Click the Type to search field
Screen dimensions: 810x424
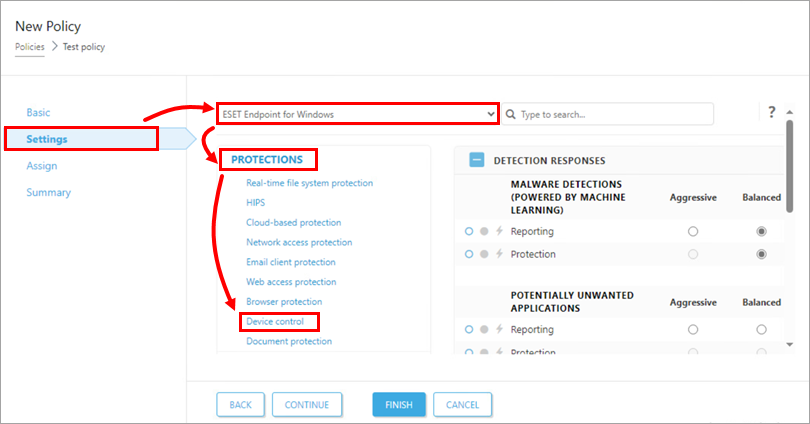(612, 114)
